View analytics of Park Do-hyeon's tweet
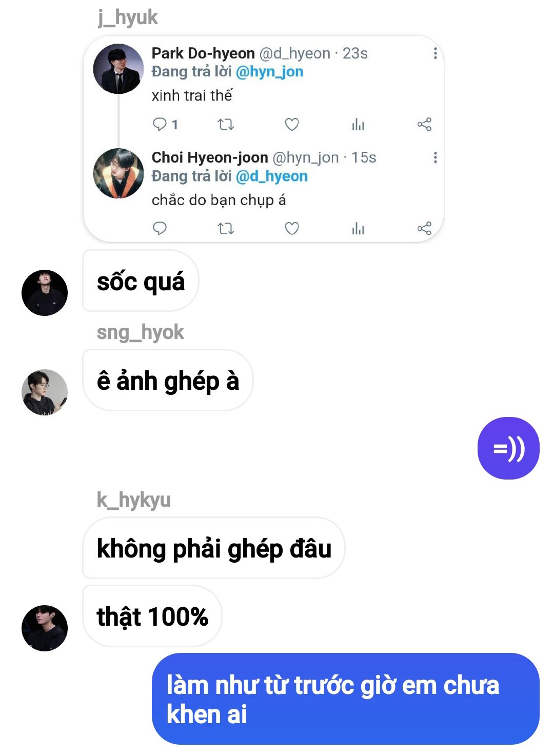The height and width of the screenshot is (756, 553). (358, 124)
